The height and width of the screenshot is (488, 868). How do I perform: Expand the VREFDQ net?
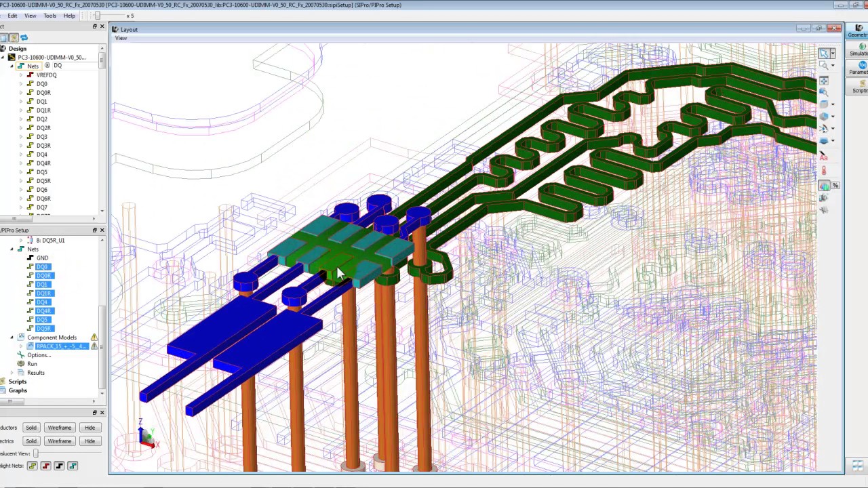point(21,75)
